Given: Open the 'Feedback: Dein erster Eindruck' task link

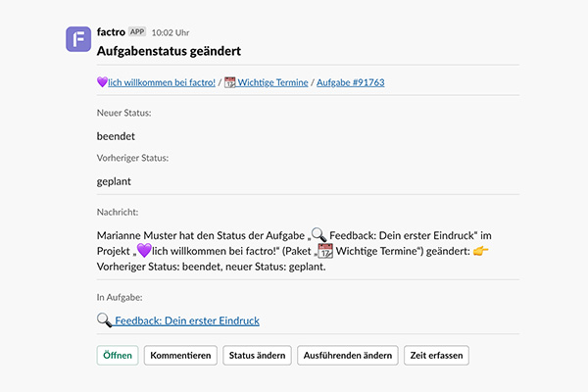Looking at the screenshot, I should [187, 320].
